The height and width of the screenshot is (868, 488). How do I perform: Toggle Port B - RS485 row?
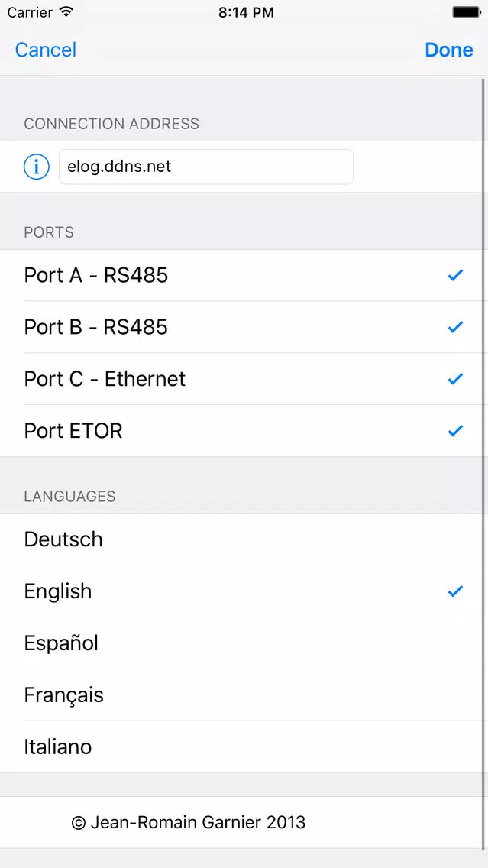pos(244,327)
